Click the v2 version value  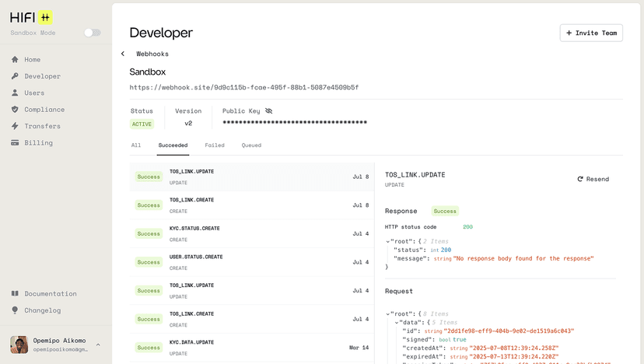click(188, 123)
